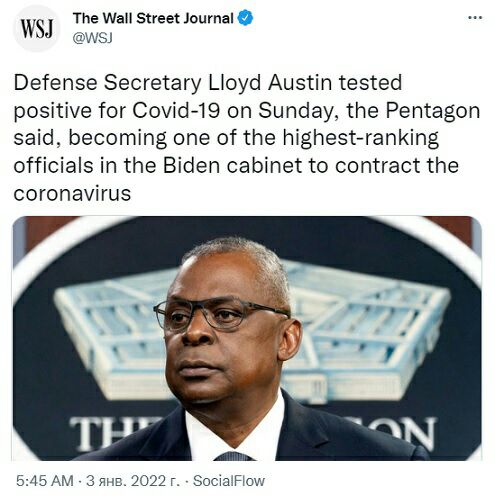Viewport: 495px width, 496px height.
Task: Click the 5:45 AM timestamp
Action: tap(45, 481)
